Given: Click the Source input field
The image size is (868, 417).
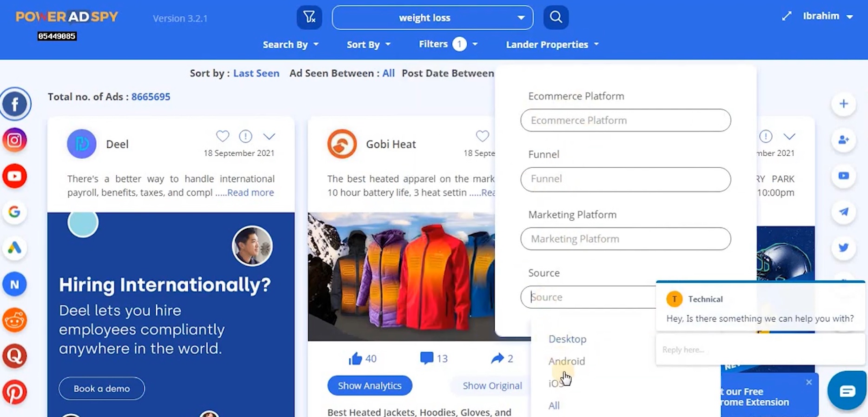Looking at the screenshot, I should coord(589,297).
